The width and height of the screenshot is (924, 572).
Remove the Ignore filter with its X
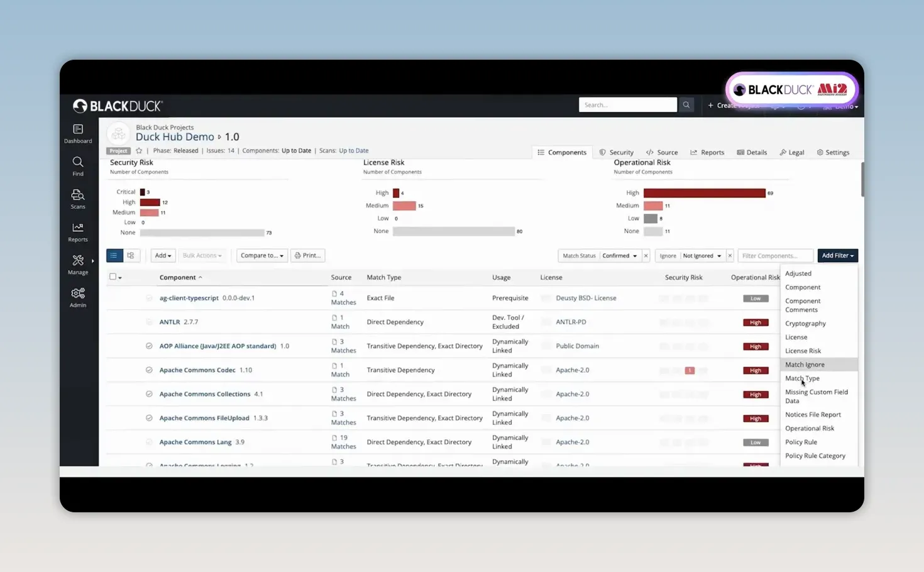point(730,256)
